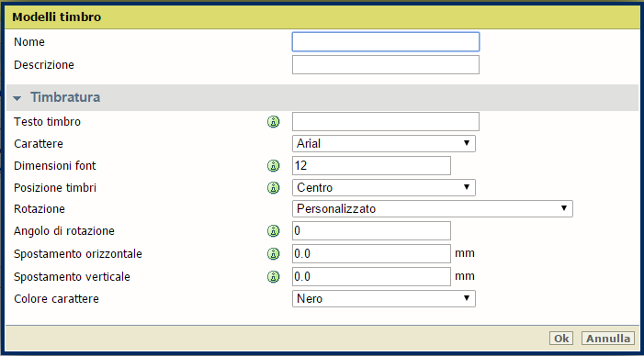Click the Angolo di rotazione field
This screenshot has width=644, height=356.
(x=371, y=231)
